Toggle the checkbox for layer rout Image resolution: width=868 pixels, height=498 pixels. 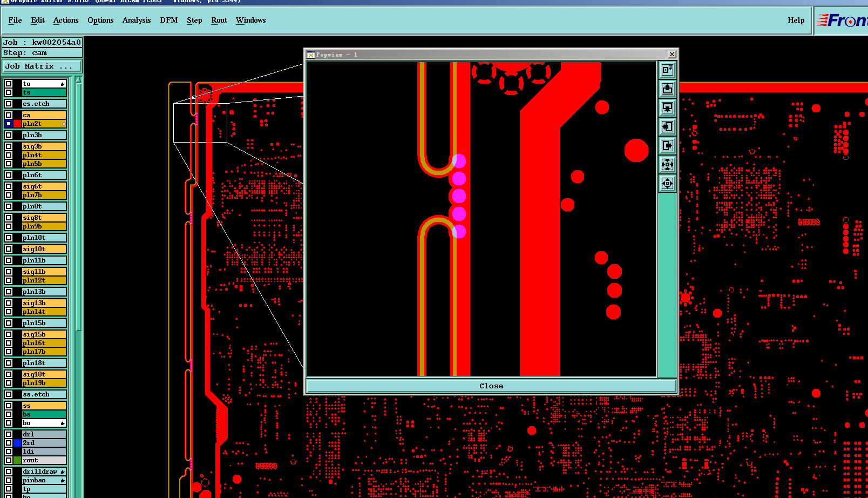[x=9, y=460]
